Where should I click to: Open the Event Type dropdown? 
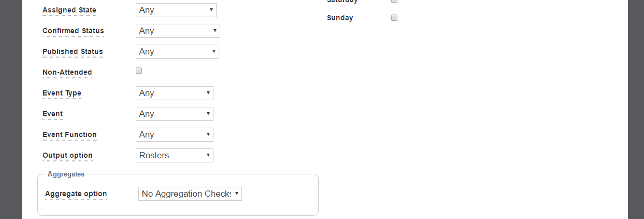click(x=174, y=93)
